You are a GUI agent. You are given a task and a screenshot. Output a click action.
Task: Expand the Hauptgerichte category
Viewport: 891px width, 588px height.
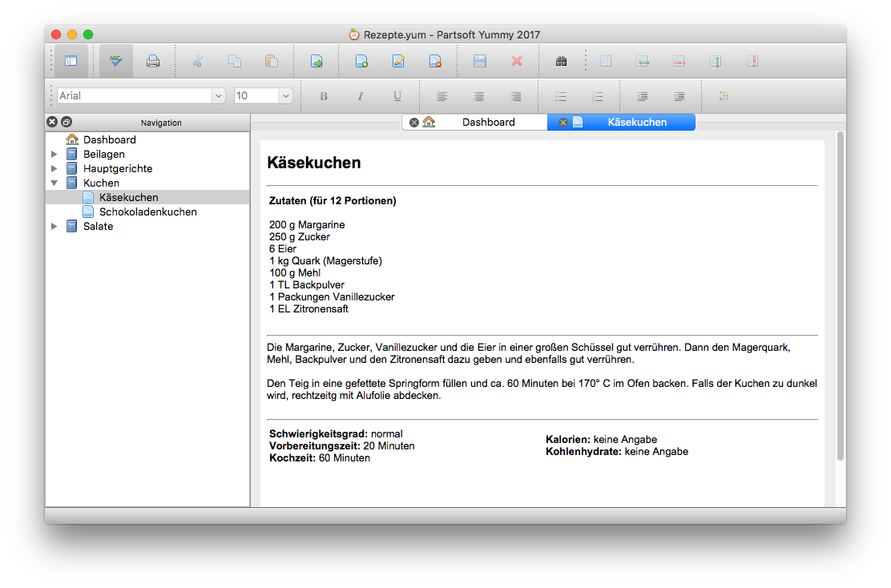click(x=54, y=169)
